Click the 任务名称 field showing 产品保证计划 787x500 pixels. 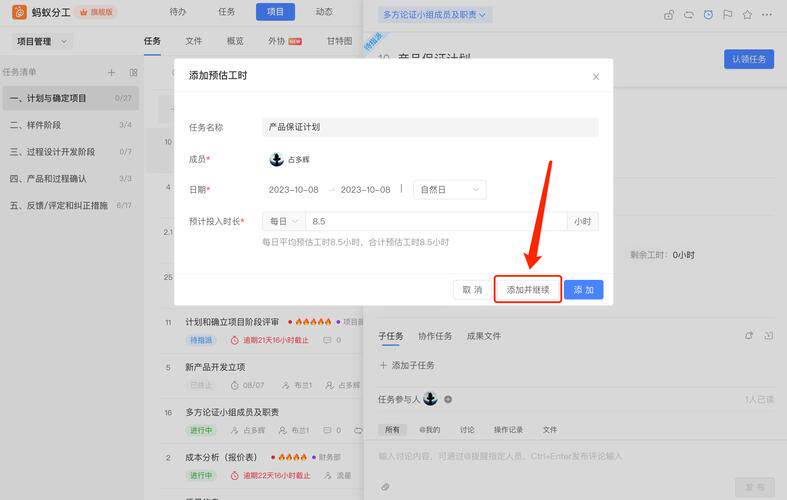430,127
